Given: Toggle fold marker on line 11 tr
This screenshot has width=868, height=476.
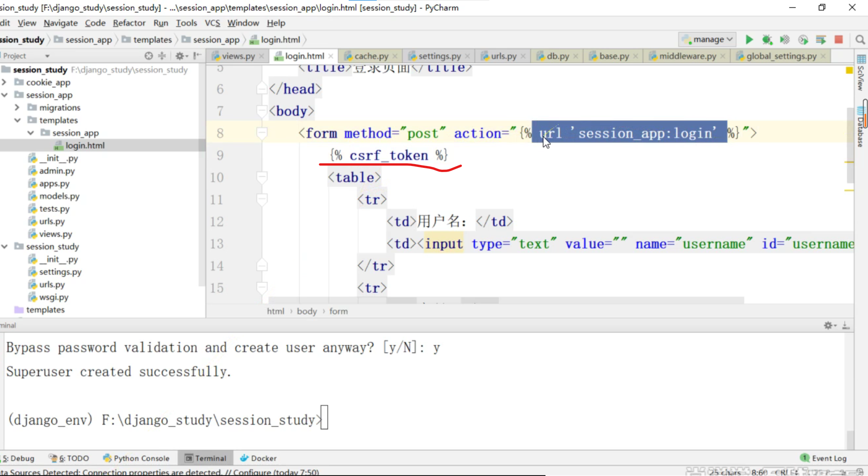Looking at the screenshot, I should point(262,200).
